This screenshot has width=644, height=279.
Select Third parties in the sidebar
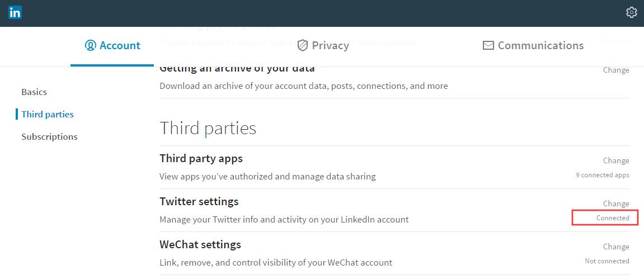(48, 115)
